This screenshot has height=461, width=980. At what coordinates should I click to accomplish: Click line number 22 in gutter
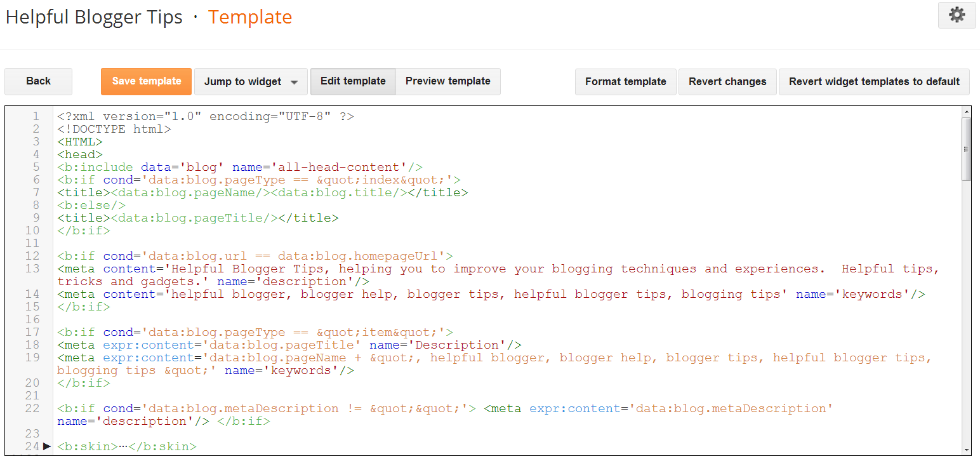pyautogui.click(x=32, y=408)
